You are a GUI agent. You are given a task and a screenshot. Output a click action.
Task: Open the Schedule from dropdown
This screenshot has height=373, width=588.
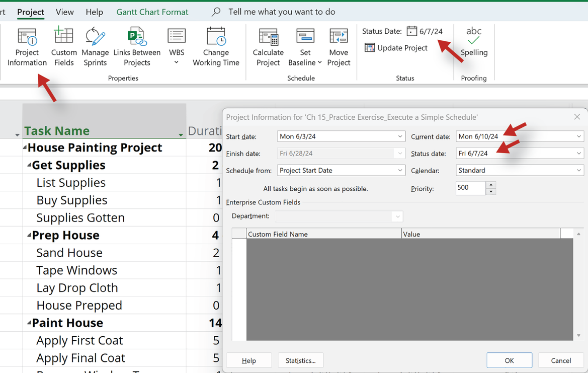point(400,170)
